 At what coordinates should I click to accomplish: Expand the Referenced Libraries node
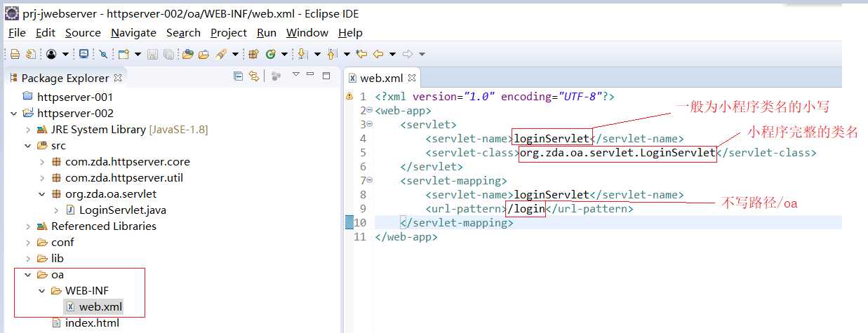(x=28, y=226)
